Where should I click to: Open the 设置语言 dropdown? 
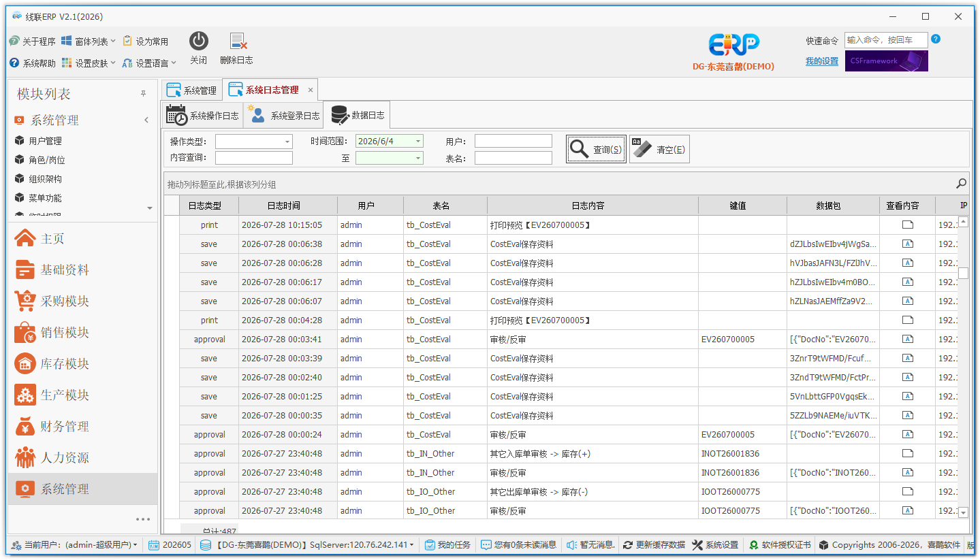[149, 63]
